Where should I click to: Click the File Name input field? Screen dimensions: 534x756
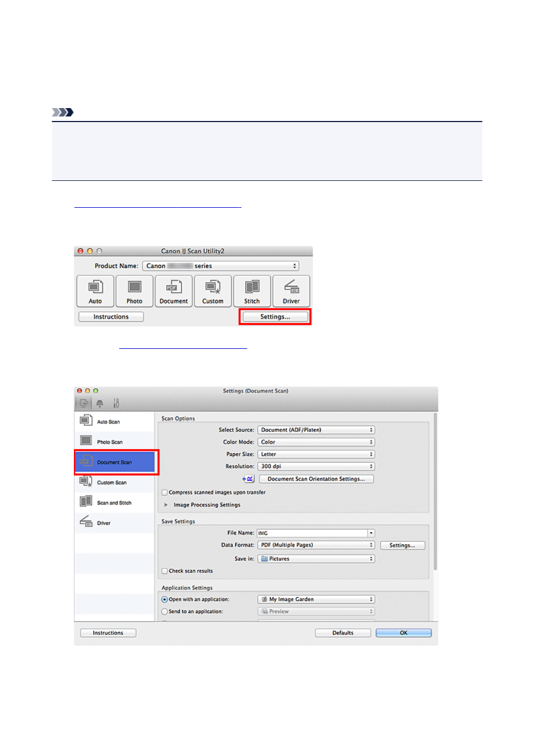[312, 533]
